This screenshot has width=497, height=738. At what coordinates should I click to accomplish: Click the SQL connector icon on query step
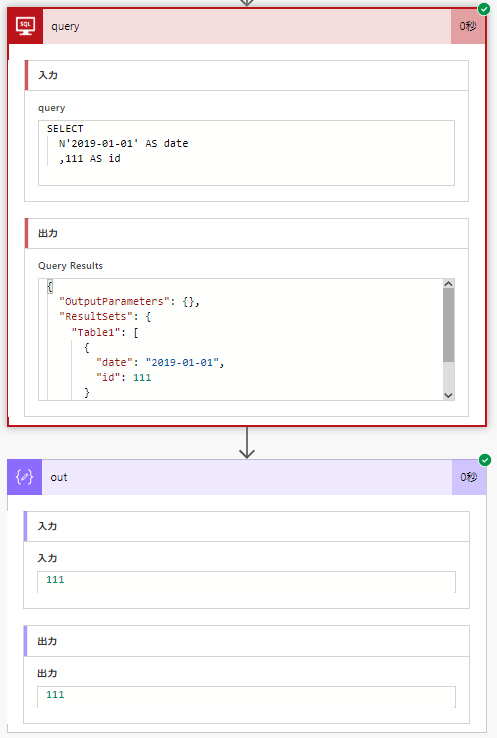[25, 26]
